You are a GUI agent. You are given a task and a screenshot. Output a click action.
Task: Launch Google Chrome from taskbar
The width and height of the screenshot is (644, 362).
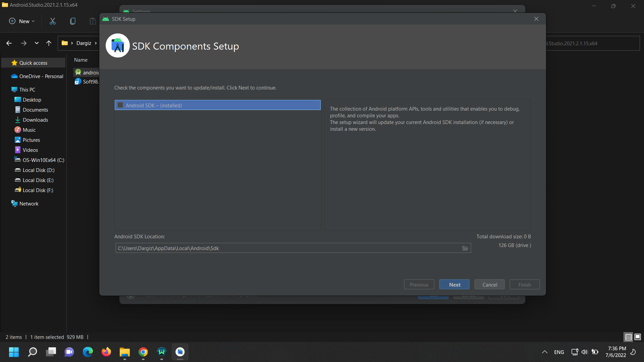click(143, 352)
